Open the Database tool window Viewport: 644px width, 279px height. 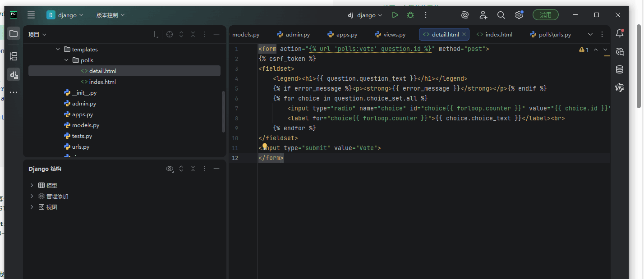pyautogui.click(x=620, y=69)
